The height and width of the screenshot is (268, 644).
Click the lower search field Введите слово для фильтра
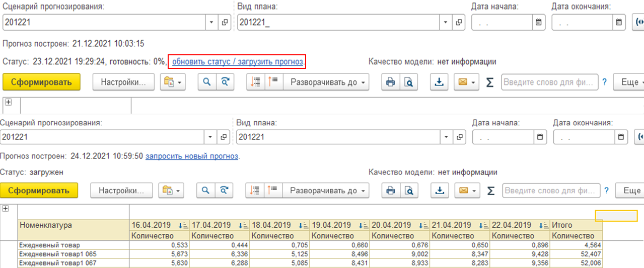(x=551, y=191)
